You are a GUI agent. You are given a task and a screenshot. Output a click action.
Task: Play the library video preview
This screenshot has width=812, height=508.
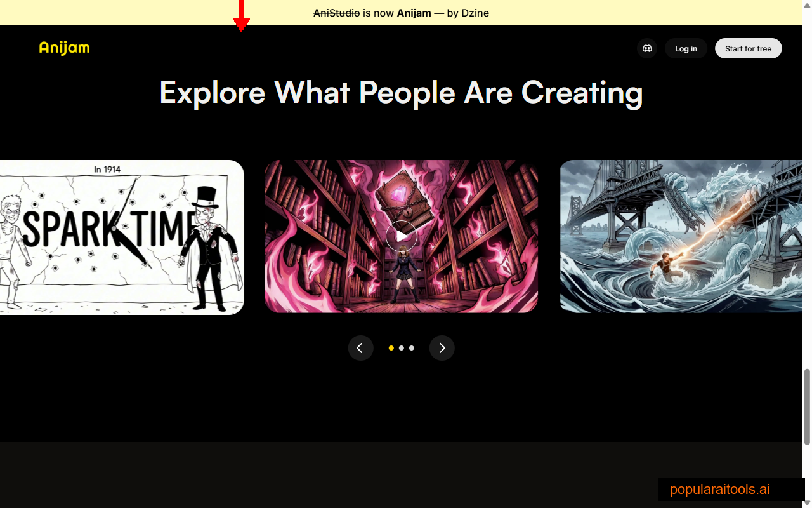click(401, 236)
